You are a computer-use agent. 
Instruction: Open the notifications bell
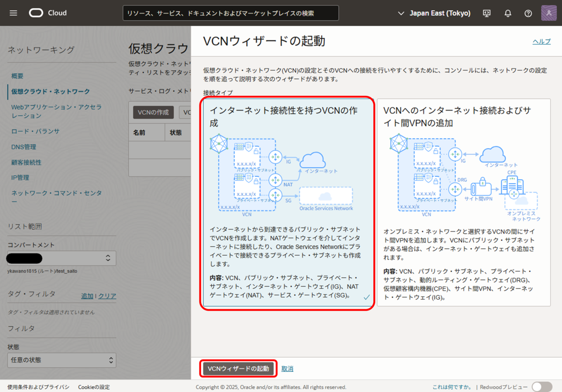(508, 13)
